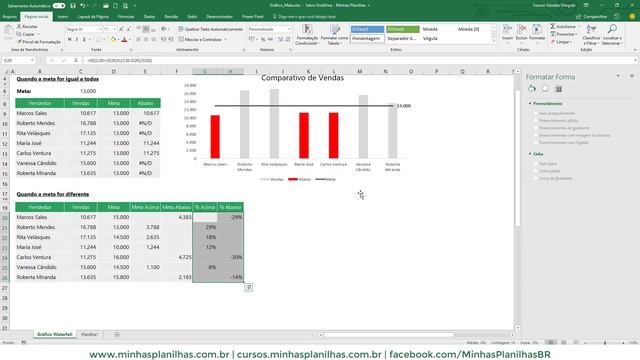Open Formatar como Tabela icon

point(335,29)
